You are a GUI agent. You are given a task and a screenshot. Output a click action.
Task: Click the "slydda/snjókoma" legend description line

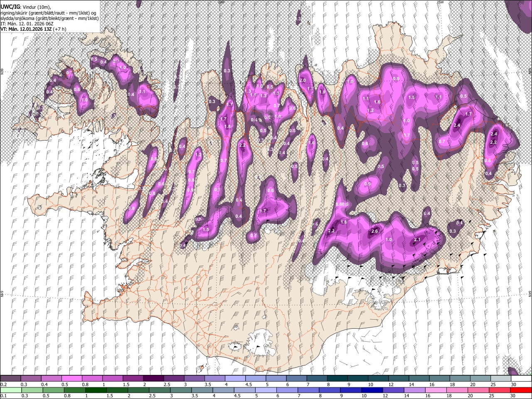(x=49, y=18)
